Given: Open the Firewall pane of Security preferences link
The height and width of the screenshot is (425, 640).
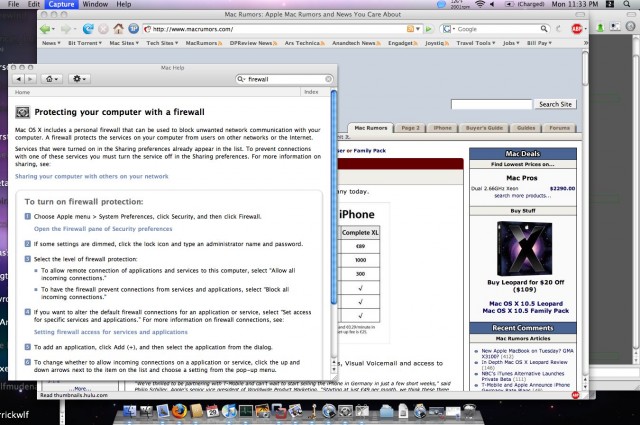Looking at the screenshot, I should pos(103,229).
